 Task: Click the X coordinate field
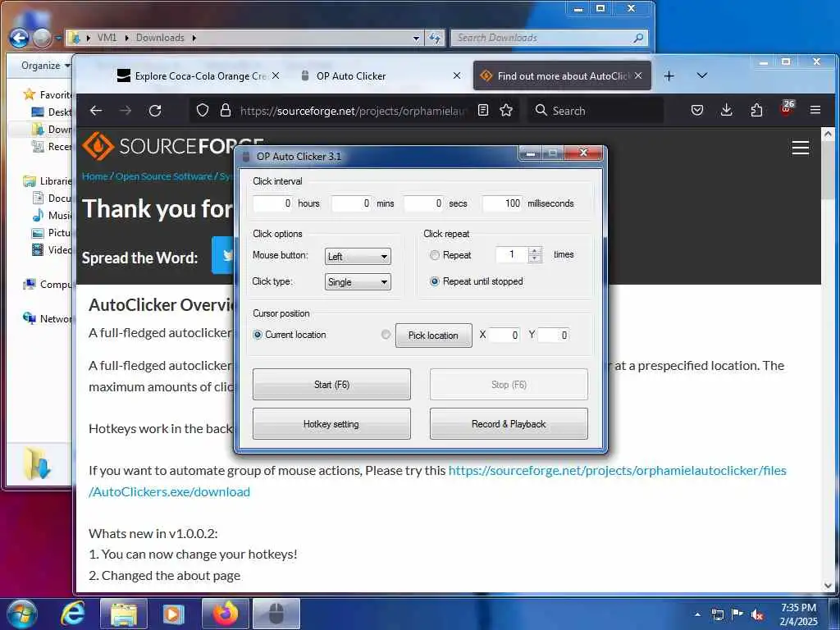[x=504, y=336]
